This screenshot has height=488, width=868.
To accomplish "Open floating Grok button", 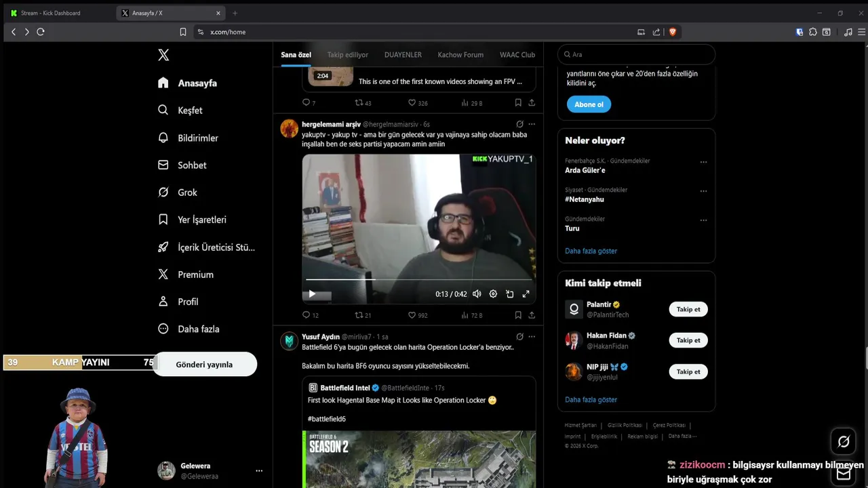I will [x=844, y=442].
